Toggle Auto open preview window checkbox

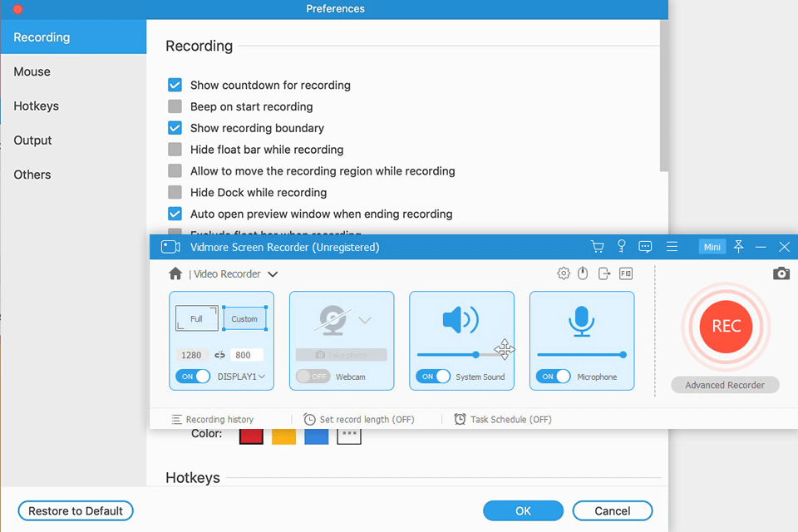pyautogui.click(x=175, y=214)
